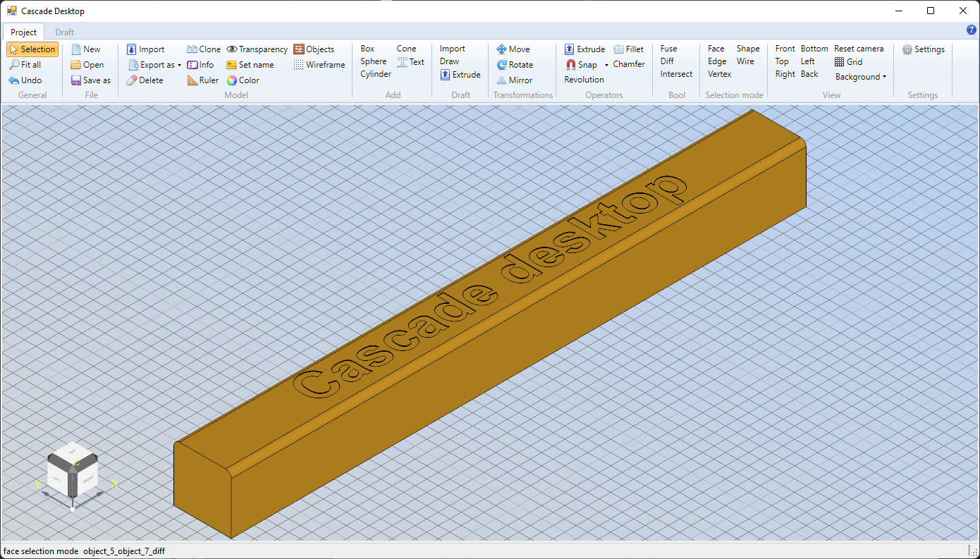
Task: Switch to Shape selection mode
Action: [x=748, y=49]
